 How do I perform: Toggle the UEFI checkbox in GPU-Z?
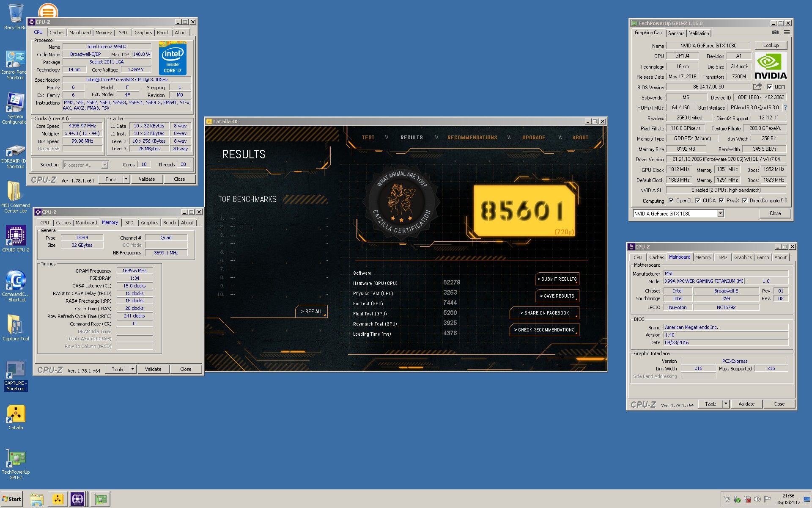770,87
